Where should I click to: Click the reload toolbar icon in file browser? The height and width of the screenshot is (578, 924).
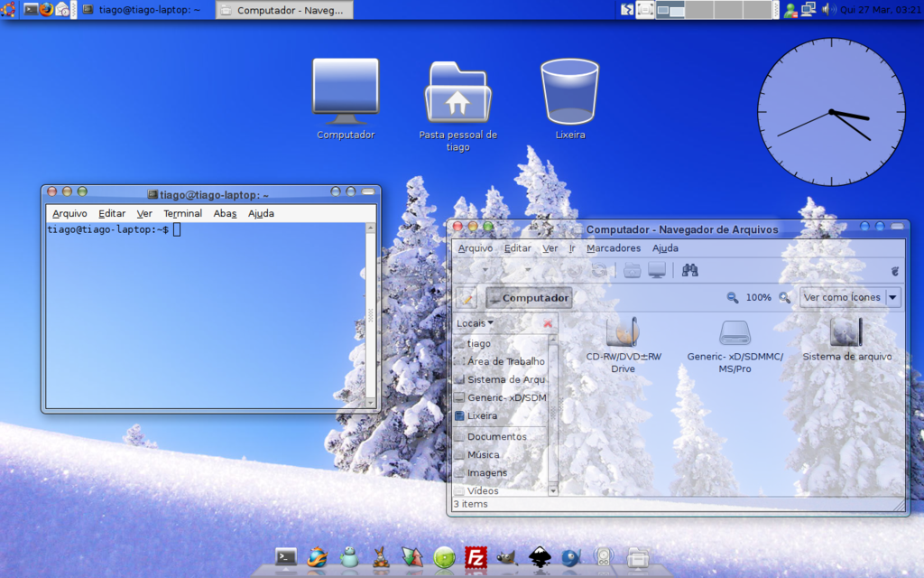[599, 271]
